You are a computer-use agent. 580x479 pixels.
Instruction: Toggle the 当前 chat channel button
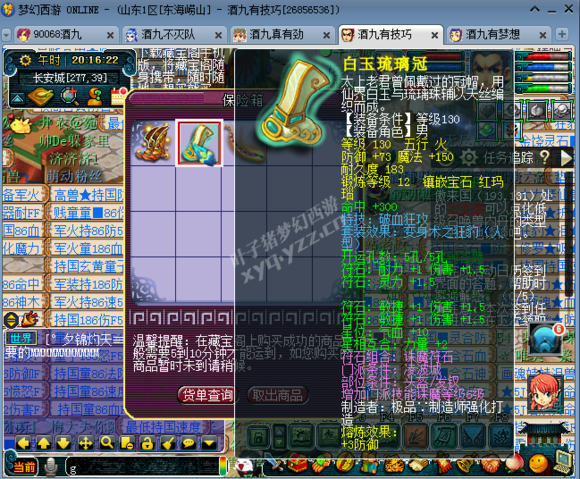(x=24, y=467)
